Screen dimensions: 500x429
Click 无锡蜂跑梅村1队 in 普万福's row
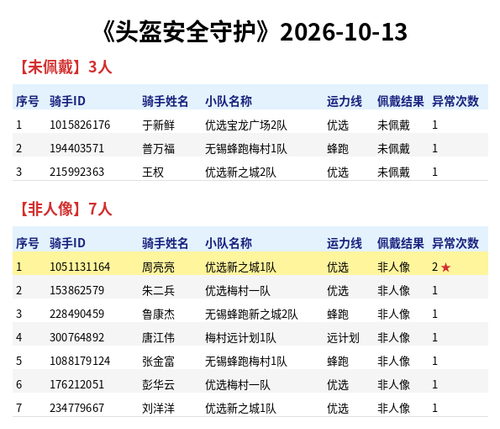coord(246,148)
